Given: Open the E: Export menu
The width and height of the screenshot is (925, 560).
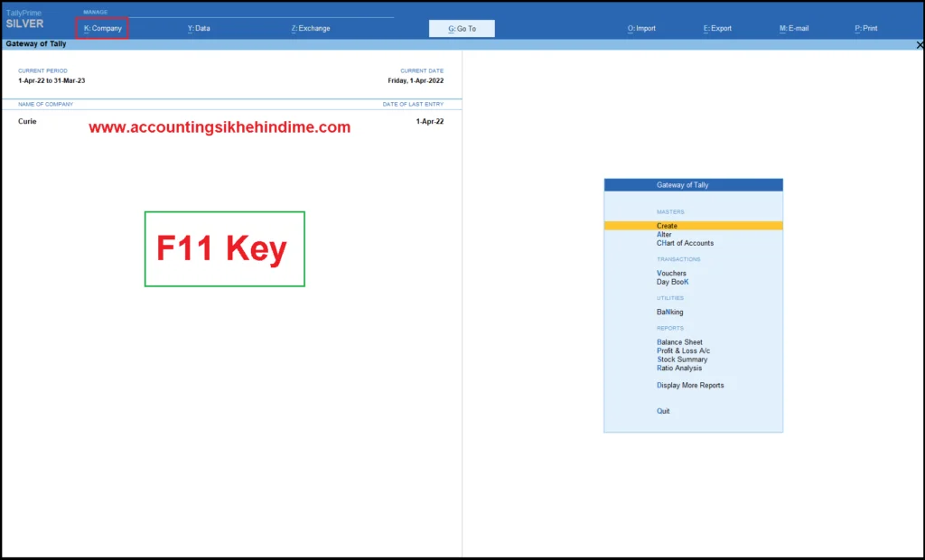Looking at the screenshot, I should point(717,28).
